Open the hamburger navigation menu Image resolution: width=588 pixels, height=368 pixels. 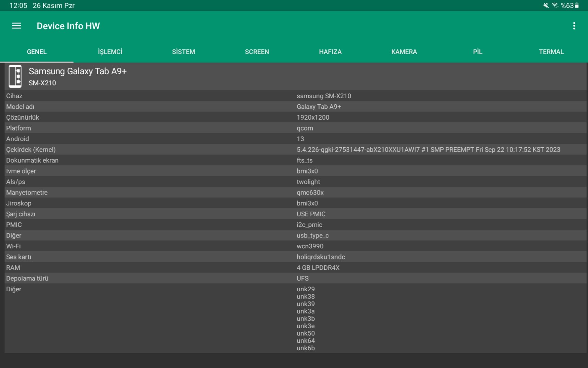point(16,26)
